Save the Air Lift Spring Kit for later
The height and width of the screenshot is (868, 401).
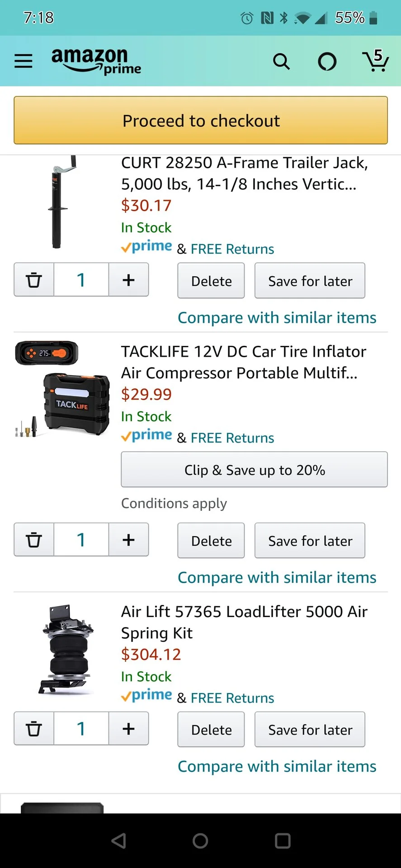[310, 730]
